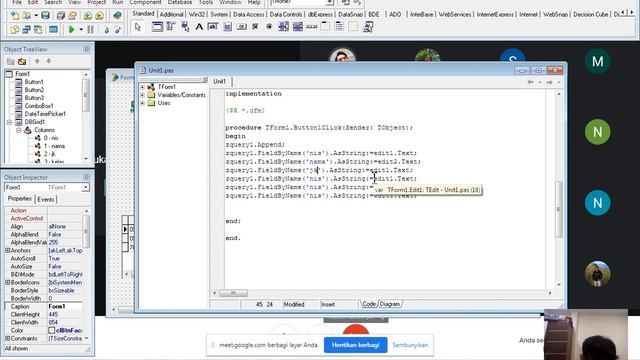Screen dimensions: 640x360
Task: Click the code editor horizontal scrollbar thumb
Action: tap(233, 293)
